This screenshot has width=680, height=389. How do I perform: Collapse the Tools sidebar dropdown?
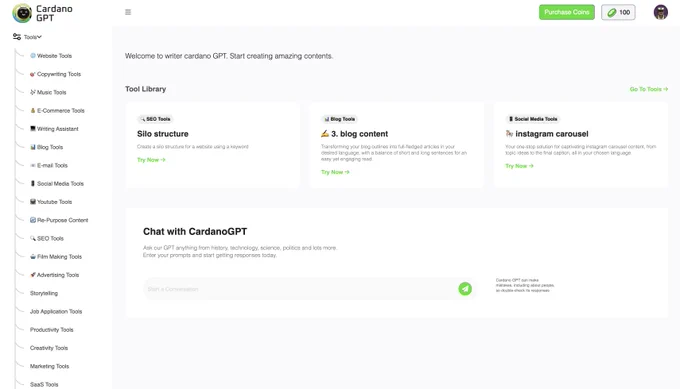(27, 37)
